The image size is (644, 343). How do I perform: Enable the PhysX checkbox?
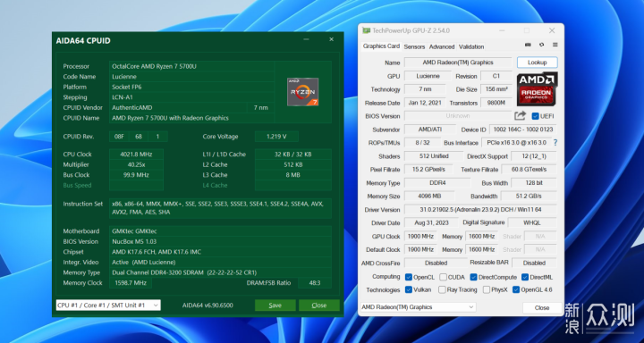(487, 289)
